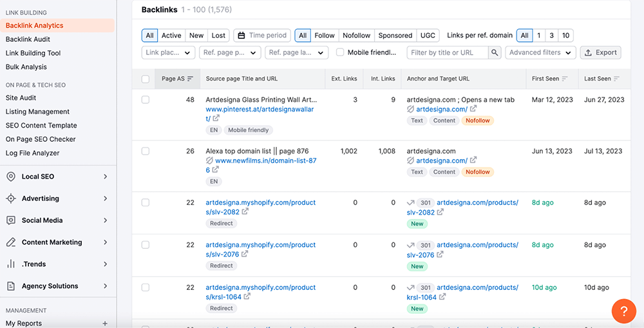Screen dimensions: 644x328
Task: Open external icon next to target slv-2076
Action: point(440,255)
